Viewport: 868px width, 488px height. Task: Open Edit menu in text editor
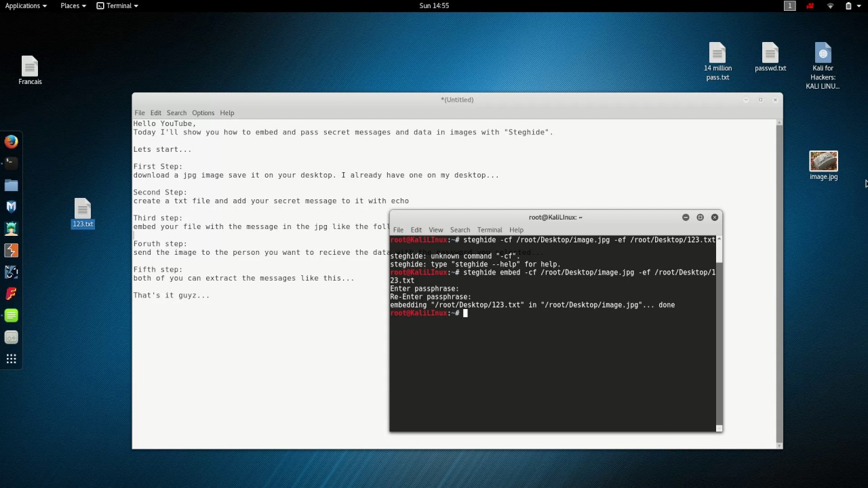[x=156, y=113]
